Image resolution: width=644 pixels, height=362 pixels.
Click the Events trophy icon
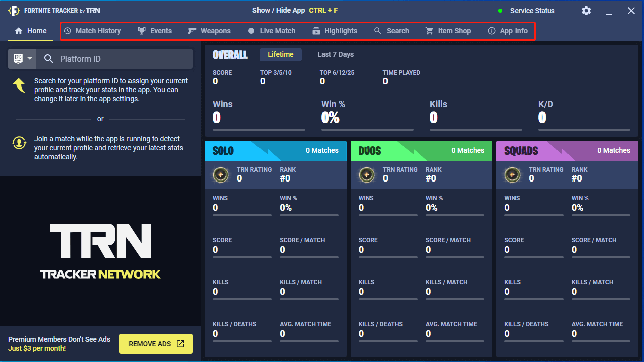pos(142,31)
